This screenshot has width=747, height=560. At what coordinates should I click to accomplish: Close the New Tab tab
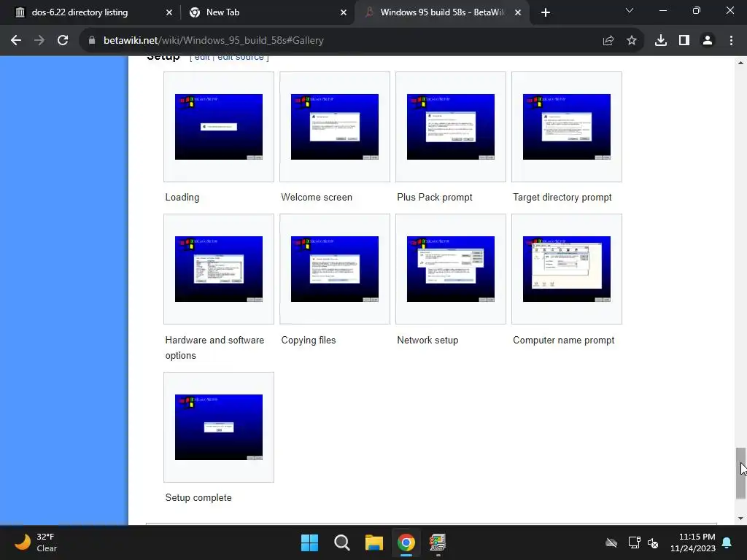point(344,12)
